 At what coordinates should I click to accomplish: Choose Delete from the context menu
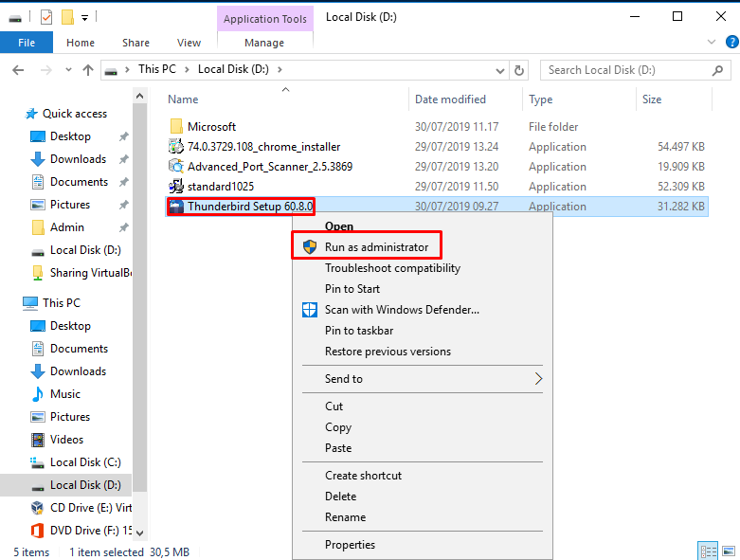pyautogui.click(x=423, y=496)
